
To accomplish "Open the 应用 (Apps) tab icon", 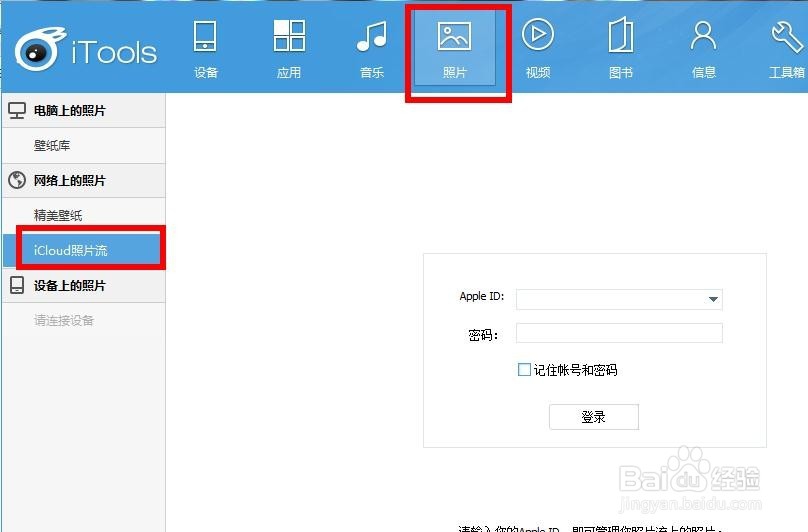I will [x=289, y=36].
